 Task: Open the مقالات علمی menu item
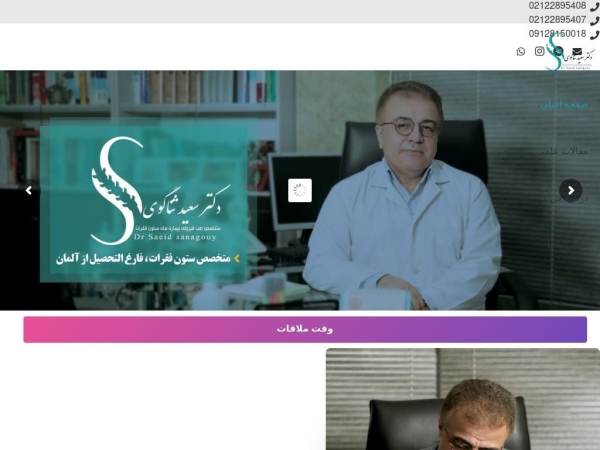(x=564, y=151)
